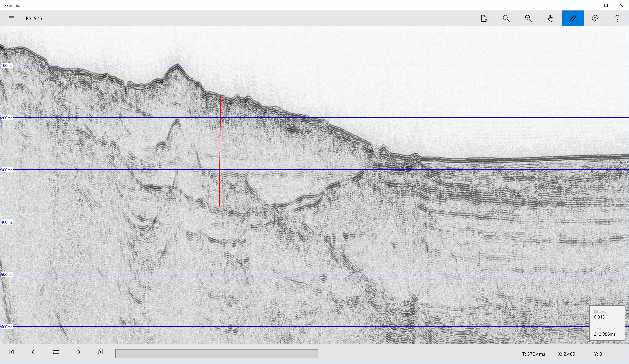This screenshot has width=629, height=364.
Task: Step to the previous section
Action: point(33,352)
